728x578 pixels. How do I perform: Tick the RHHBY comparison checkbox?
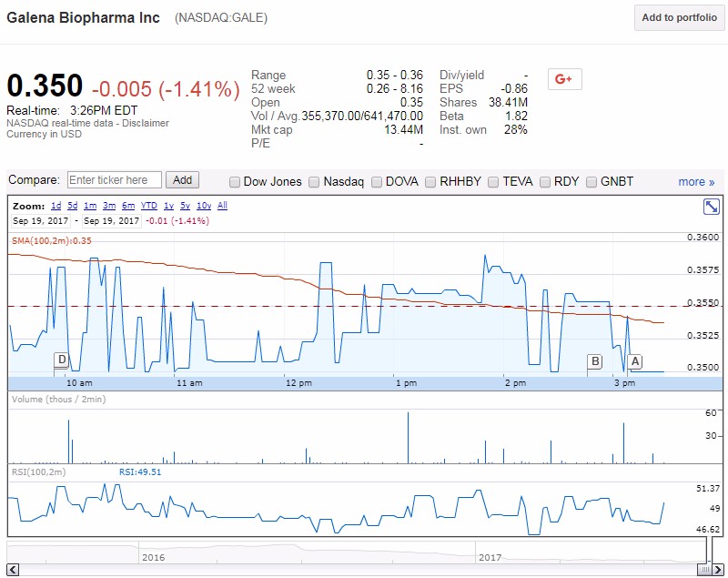[x=430, y=182]
